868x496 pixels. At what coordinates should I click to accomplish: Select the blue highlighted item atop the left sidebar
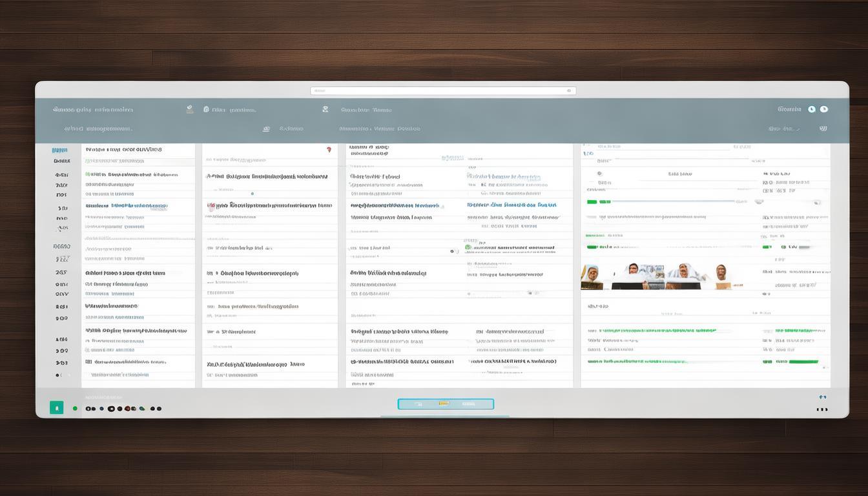coord(60,150)
